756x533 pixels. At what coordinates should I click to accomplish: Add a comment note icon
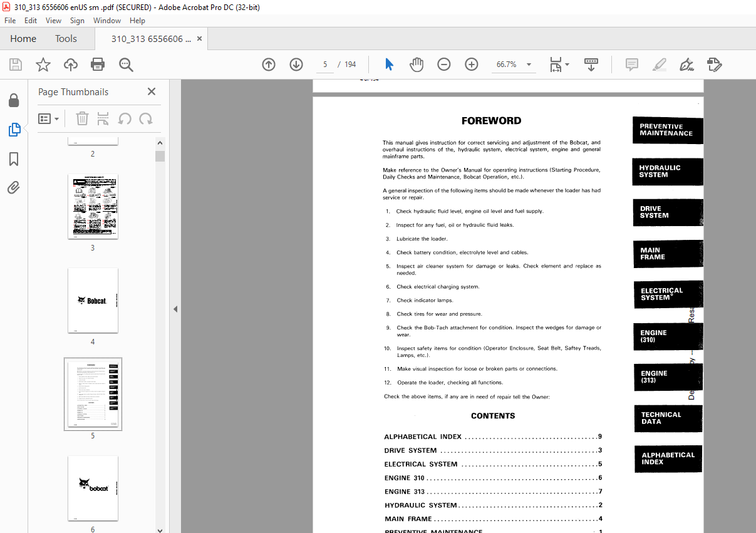(632, 65)
